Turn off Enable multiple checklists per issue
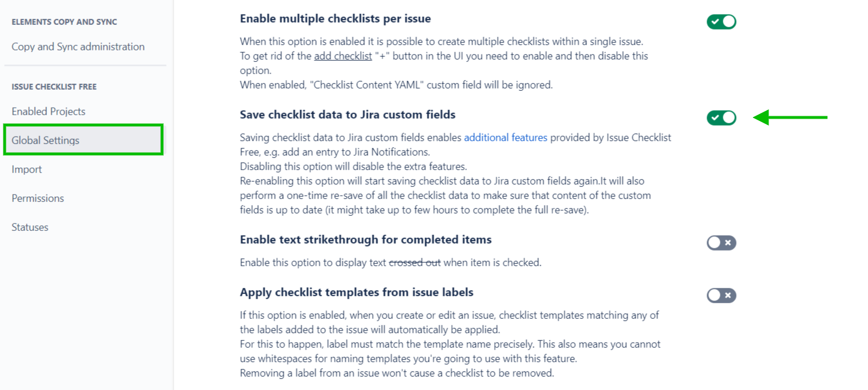Image resolution: width=868 pixels, height=390 pixels. click(721, 21)
